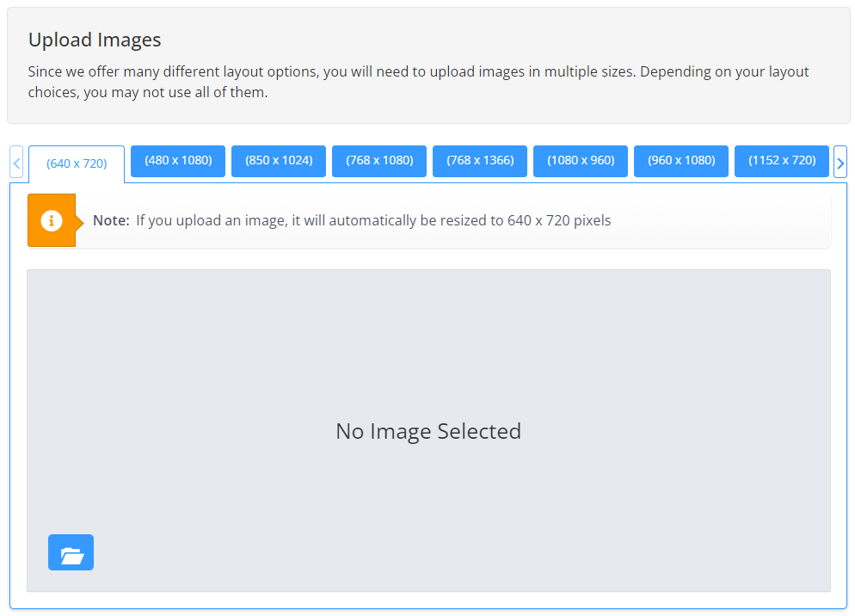
Task: Click the No Image Selected text
Action: point(428,431)
